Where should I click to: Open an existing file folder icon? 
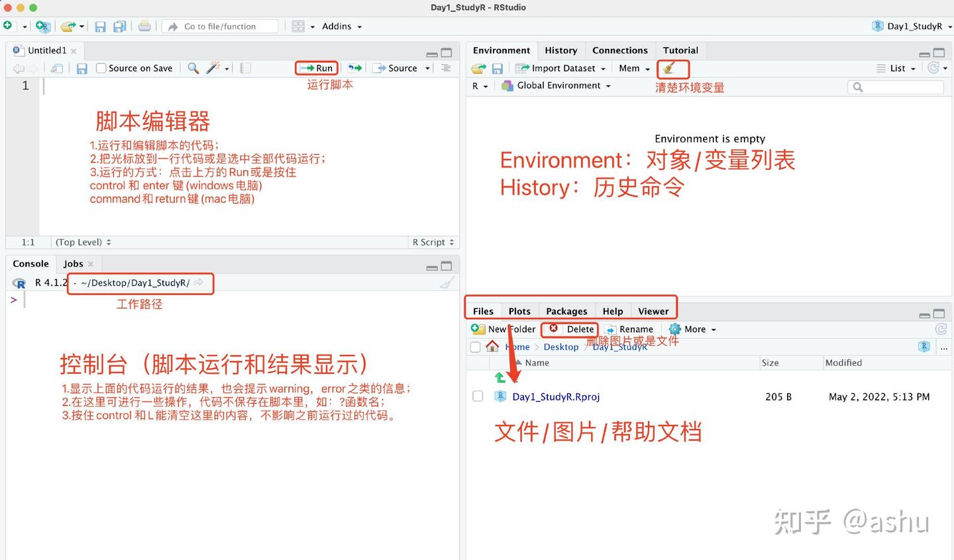[68, 26]
